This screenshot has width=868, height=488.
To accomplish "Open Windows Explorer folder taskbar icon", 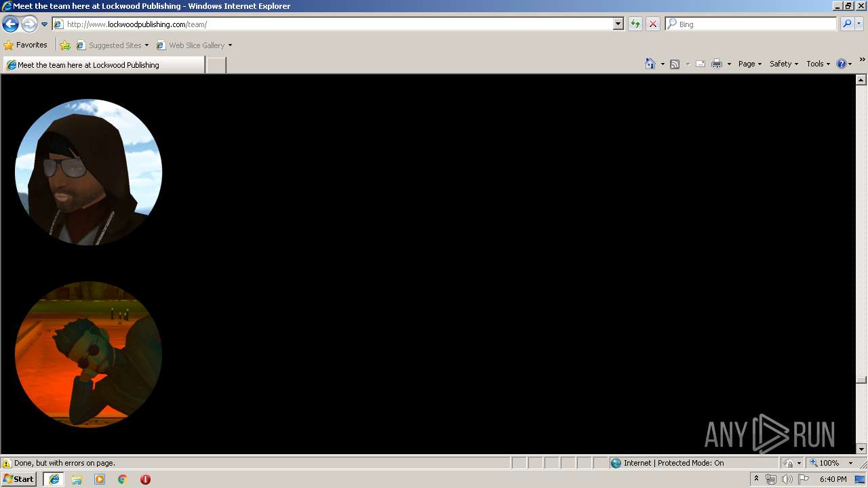I will [x=77, y=479].
